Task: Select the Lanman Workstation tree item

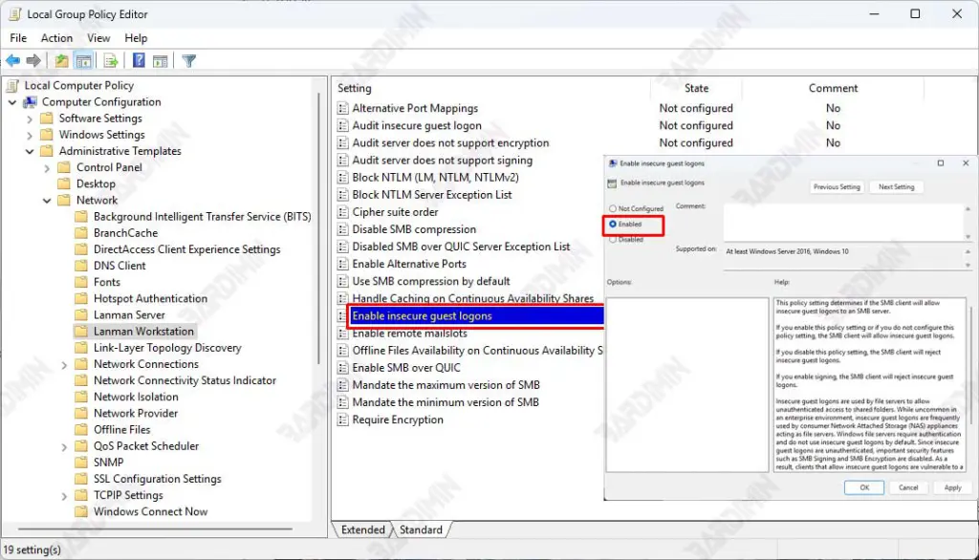Action: 143,332
